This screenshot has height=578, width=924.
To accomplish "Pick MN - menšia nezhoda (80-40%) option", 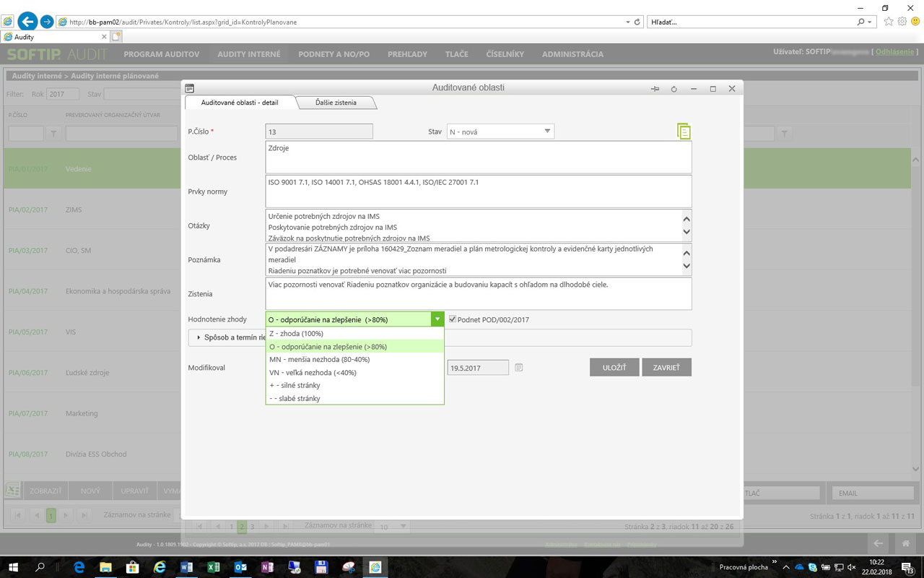I will (x=319, y=360).
